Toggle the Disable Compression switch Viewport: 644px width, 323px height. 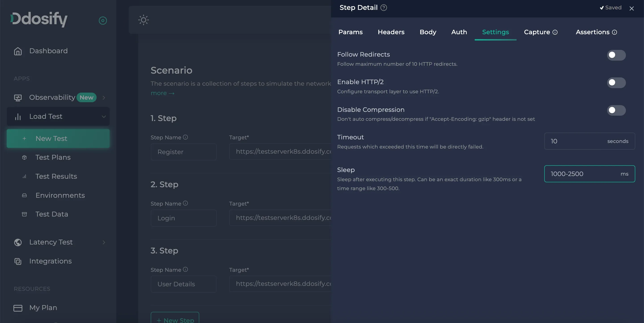coord(616,110)
